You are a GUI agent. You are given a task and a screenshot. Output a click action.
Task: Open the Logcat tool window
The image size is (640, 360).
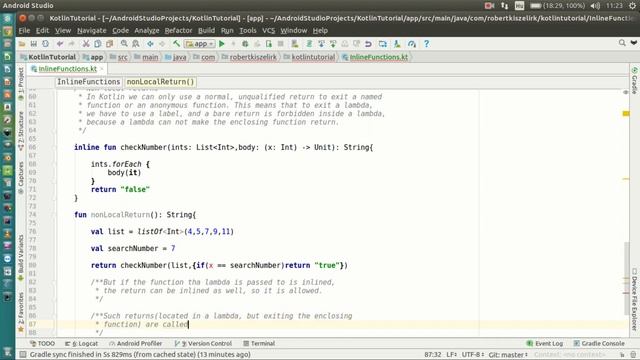[x=81, y=343]
